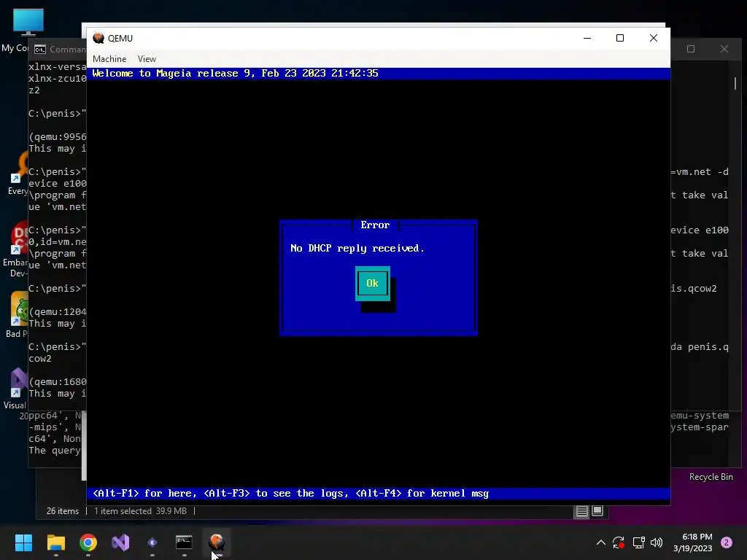Click the QEMU window title icon
747x560 pixels.
tap(98, 38)
